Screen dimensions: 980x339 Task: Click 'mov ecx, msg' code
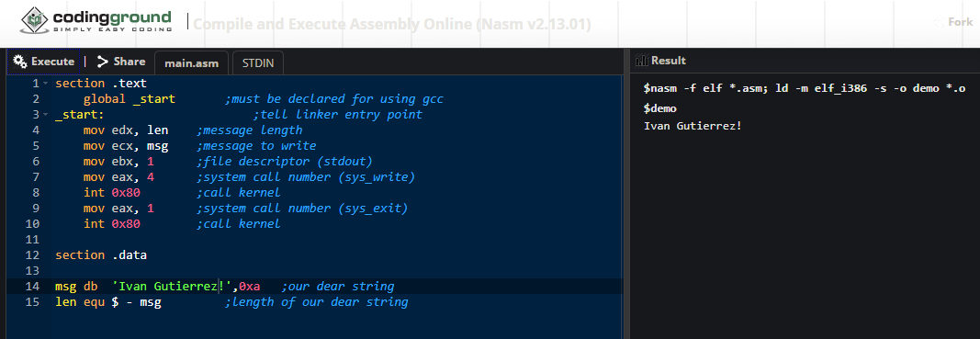pyautogui.click(x=126, y=146)
